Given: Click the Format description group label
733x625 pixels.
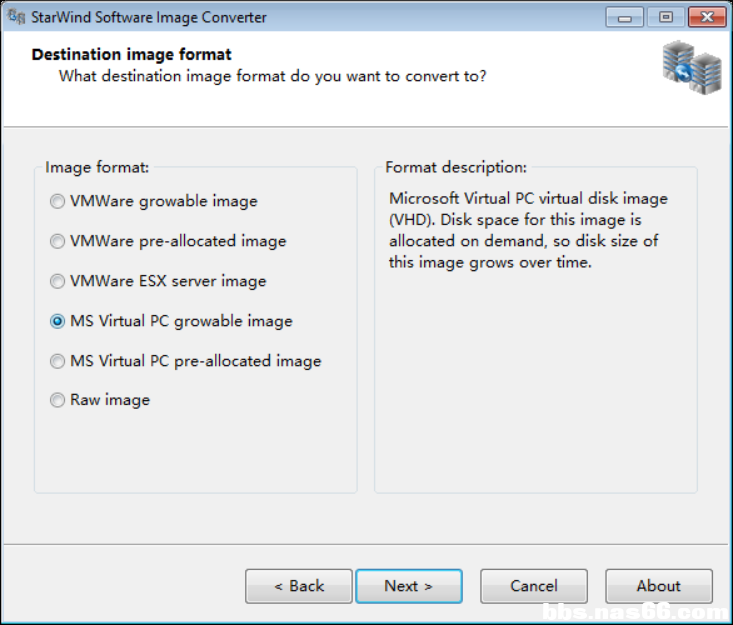Looking at the screenshot, I should (456, 167).
